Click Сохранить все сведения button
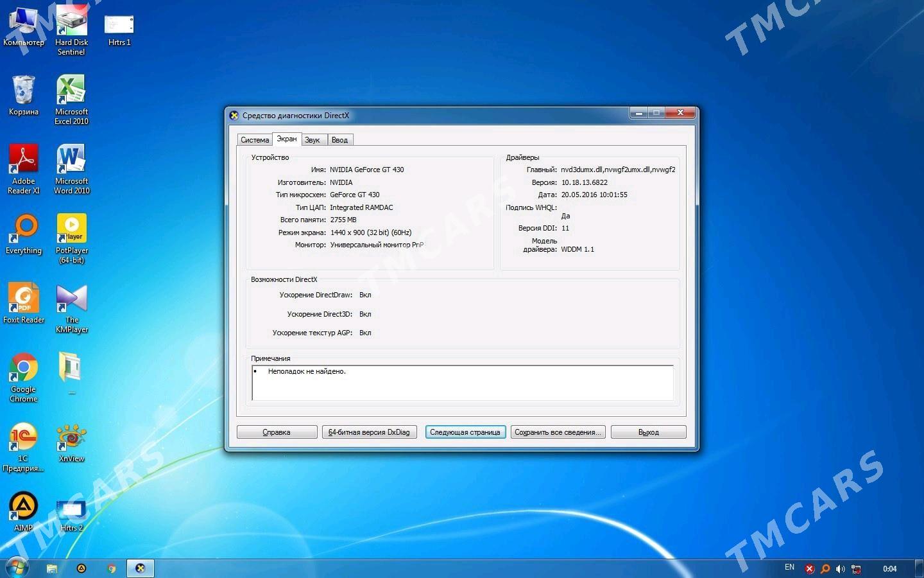 click(x=558, y=432)
